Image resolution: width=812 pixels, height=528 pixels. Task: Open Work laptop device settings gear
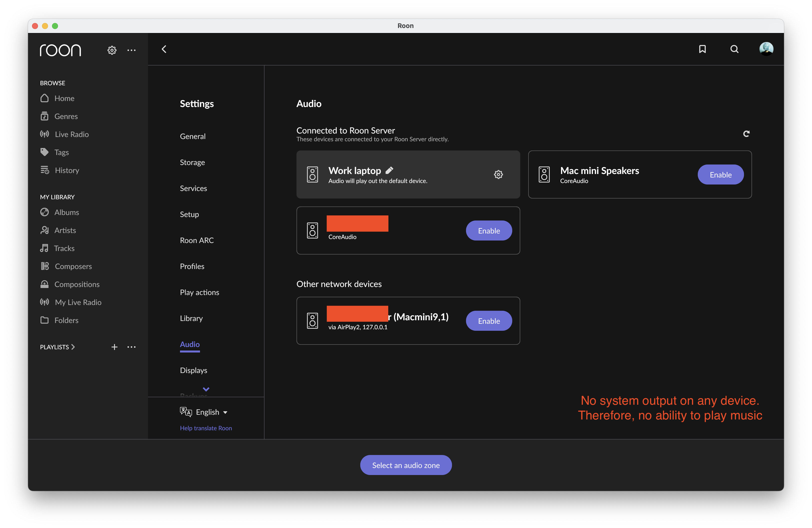pyautogui.click(x=498, y=175)
